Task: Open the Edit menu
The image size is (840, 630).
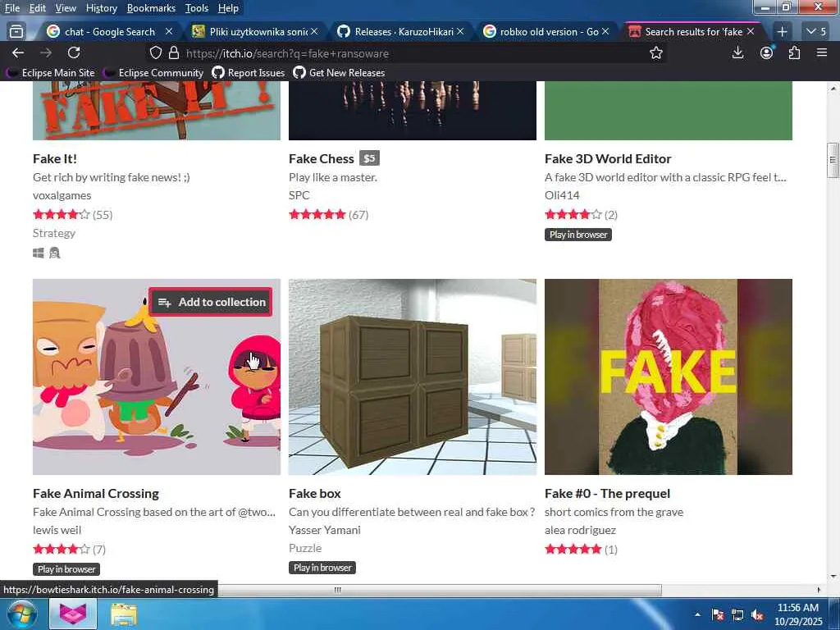Action: coord(38,8)
